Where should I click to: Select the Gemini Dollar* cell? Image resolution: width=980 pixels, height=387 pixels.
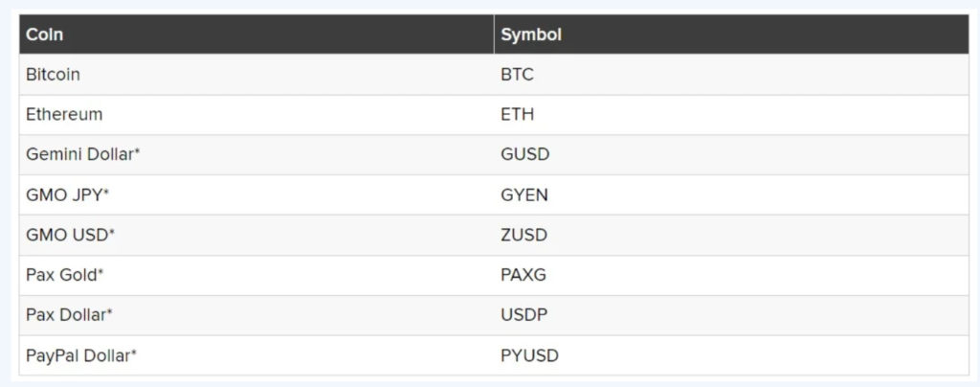click(82, 154)
